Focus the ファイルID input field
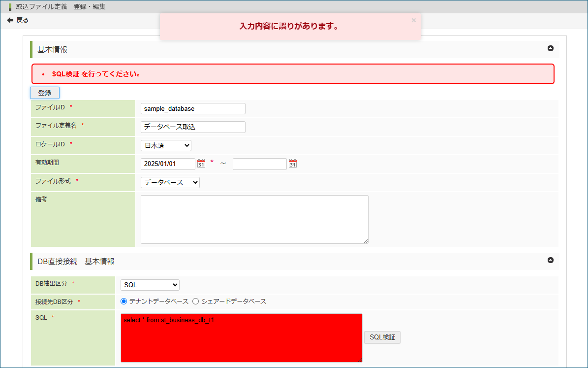The height and width of the screenshot is (368, 588). tap(193, 108)
